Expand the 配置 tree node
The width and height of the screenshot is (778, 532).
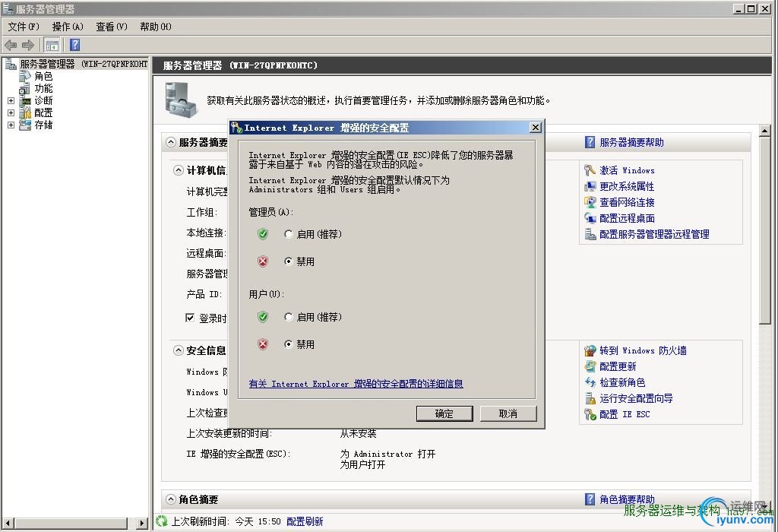coord(11,112)
